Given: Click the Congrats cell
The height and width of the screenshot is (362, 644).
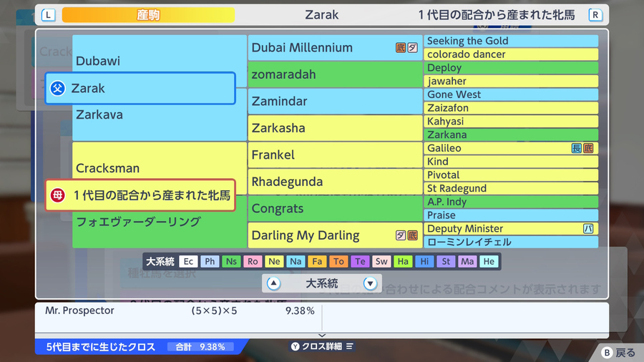Looking at the screenshot, I should point(335,208).
